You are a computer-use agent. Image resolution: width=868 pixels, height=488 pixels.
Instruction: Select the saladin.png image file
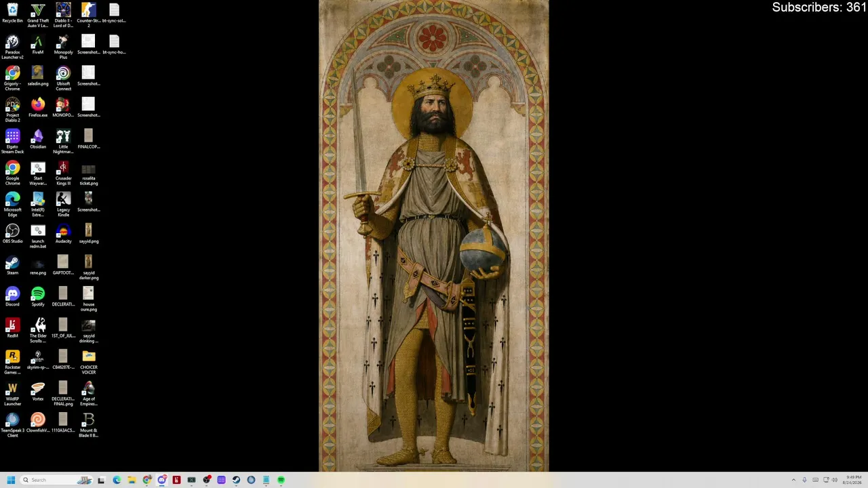point(38,76)
